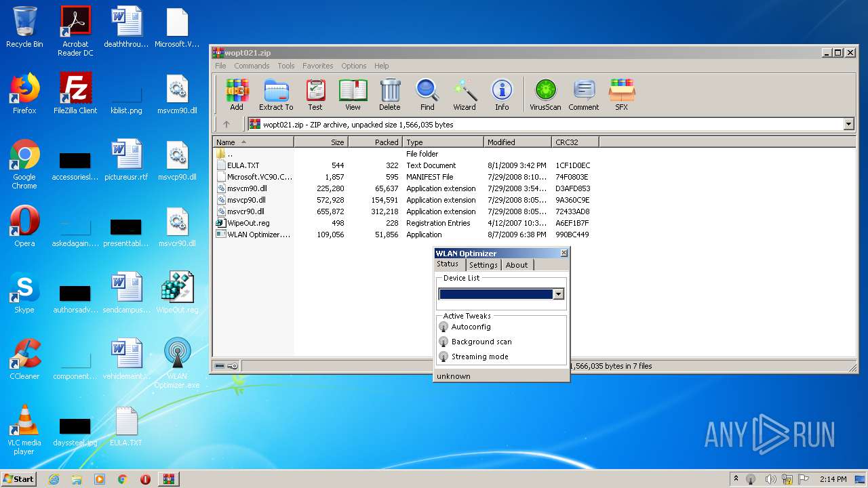Click the drive/key icon in WinRAR status bar
Viewport: 868px width, 488px height.
click(x=226, y=366)
